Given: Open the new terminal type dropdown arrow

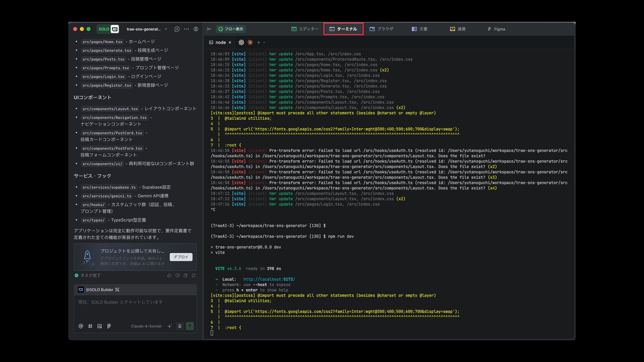Looking at the screenshot, I should point(264,43).
